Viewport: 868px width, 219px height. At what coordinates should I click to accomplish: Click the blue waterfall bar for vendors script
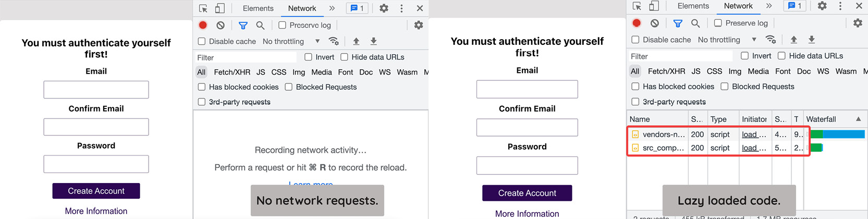(843, 135)
